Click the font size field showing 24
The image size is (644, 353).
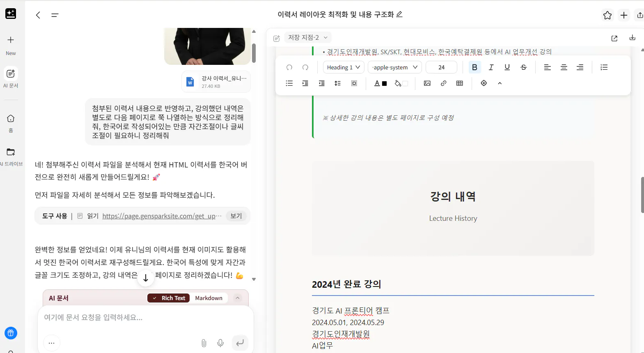[x=441, y=67]
